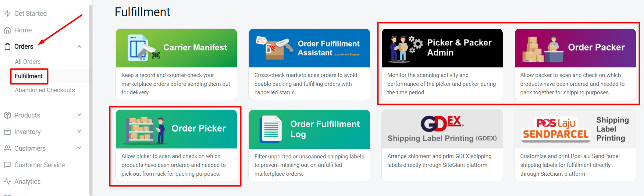Expand the Products menu chevron
This screenshot has height=196, width=644.
(79, 115)
